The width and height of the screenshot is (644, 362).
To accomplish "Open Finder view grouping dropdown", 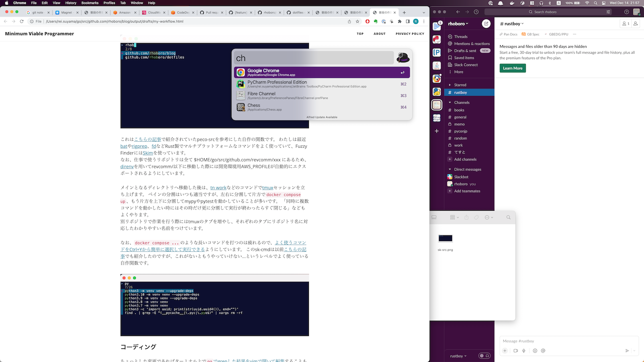I will click(454, 217).
